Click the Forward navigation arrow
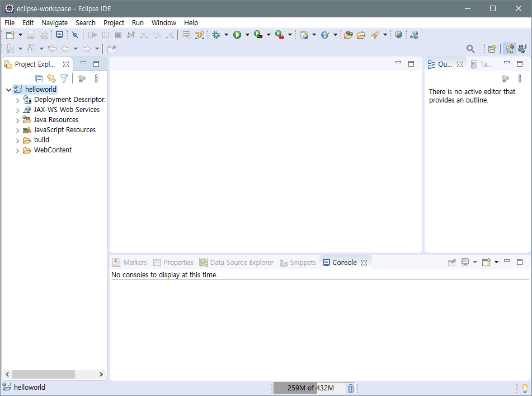This screenshot has height=396, width=532. pyautogui.click(x=87, y=49)
